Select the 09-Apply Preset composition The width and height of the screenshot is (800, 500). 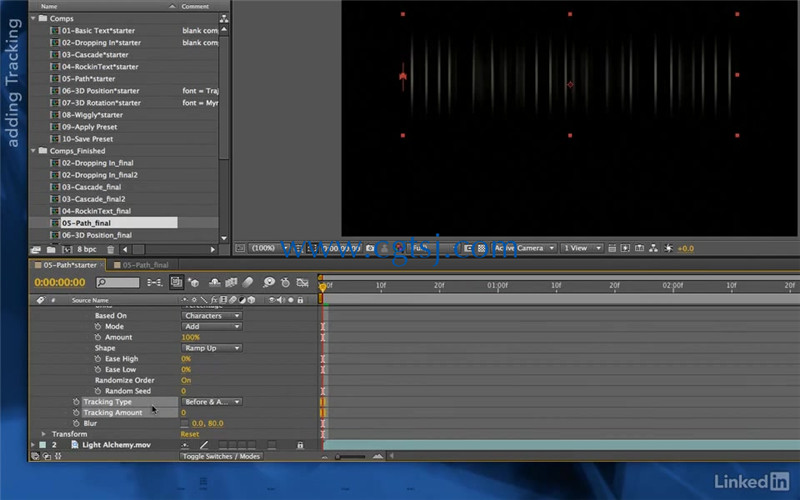click(89, 127)
